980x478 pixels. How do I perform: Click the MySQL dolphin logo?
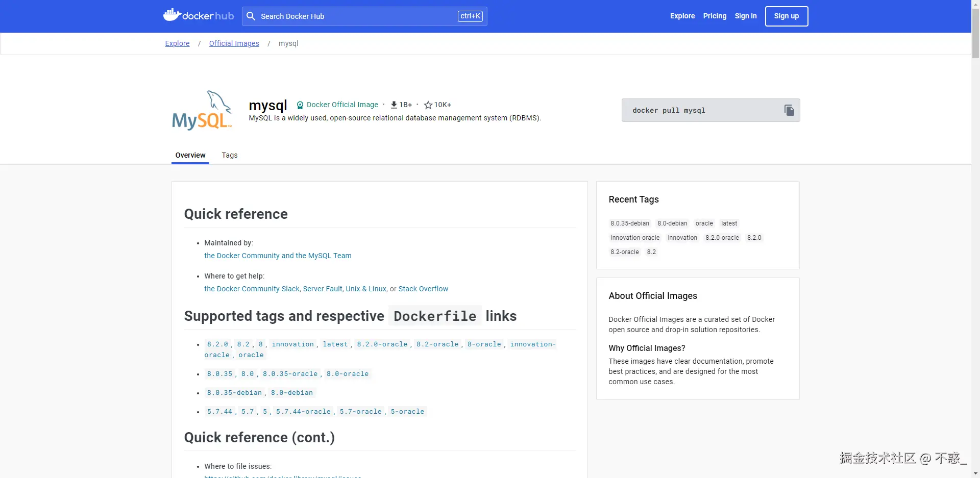[202, 110]
